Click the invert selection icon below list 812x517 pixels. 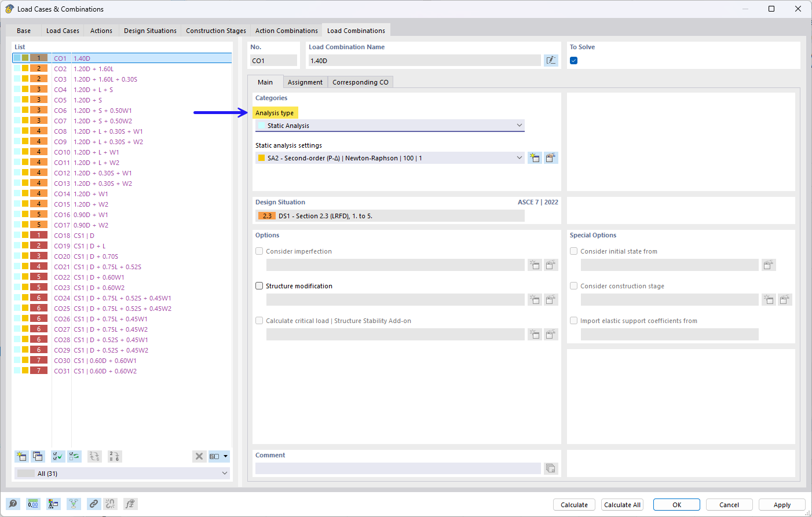click(x=74, y=456)
